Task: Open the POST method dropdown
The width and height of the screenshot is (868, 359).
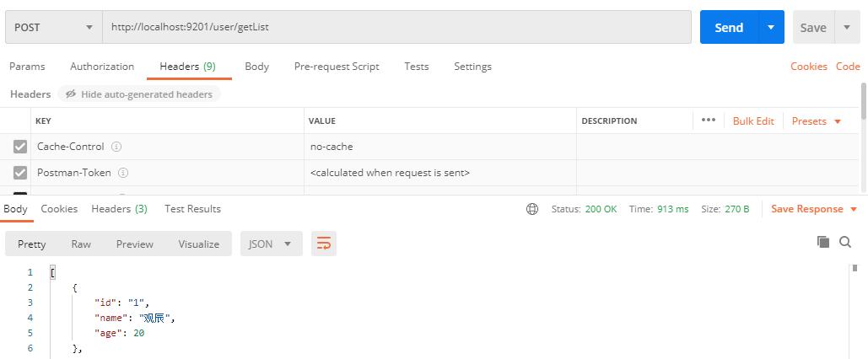Action: pyautogui.click(x=53, y=27)
